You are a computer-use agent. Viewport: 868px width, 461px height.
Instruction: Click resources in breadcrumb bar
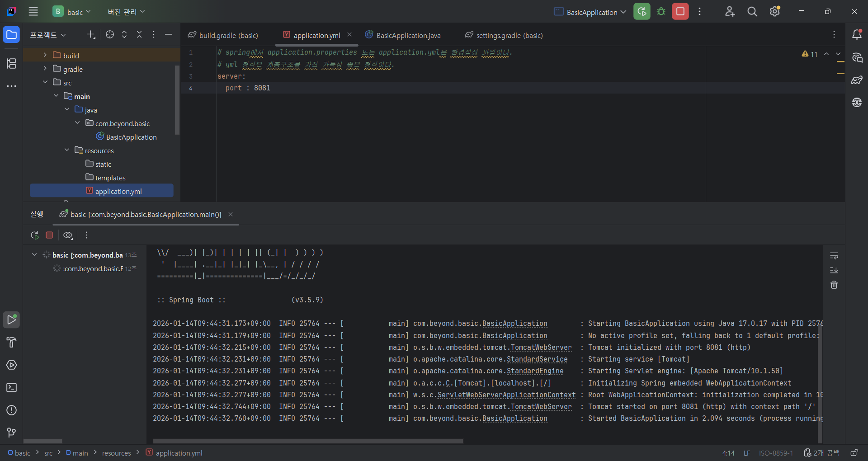(x=116, y=453)
